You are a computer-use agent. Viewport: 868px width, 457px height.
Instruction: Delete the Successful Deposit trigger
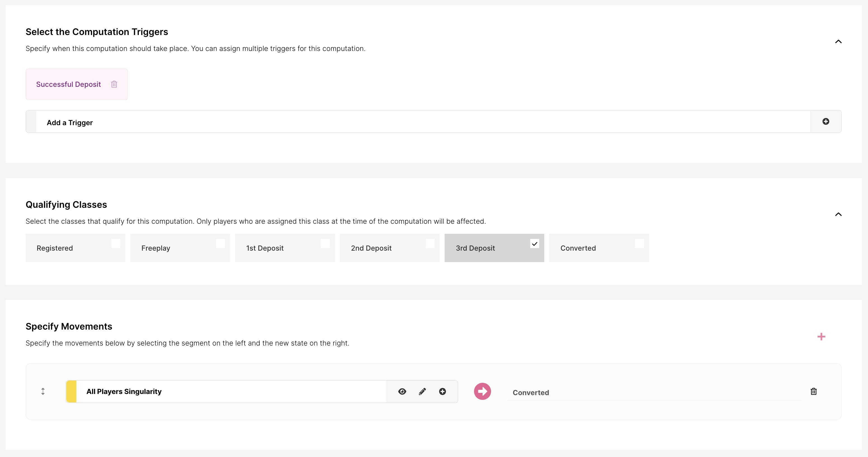tap(114, 84)
